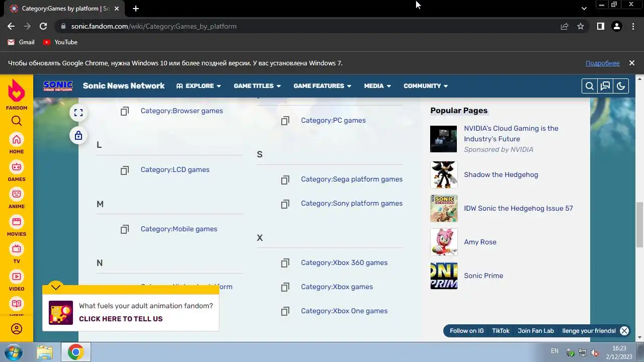Image resolution: width=644 pixels, height=362 pixels.
Task: Open the TV section in sidebar
Action: pos(17,253)
